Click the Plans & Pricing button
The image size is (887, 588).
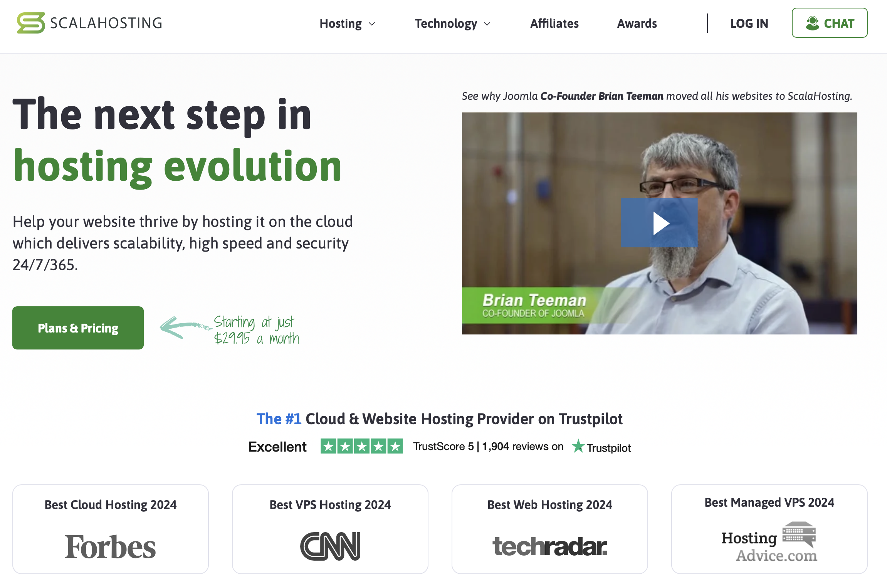pos(78,328)
